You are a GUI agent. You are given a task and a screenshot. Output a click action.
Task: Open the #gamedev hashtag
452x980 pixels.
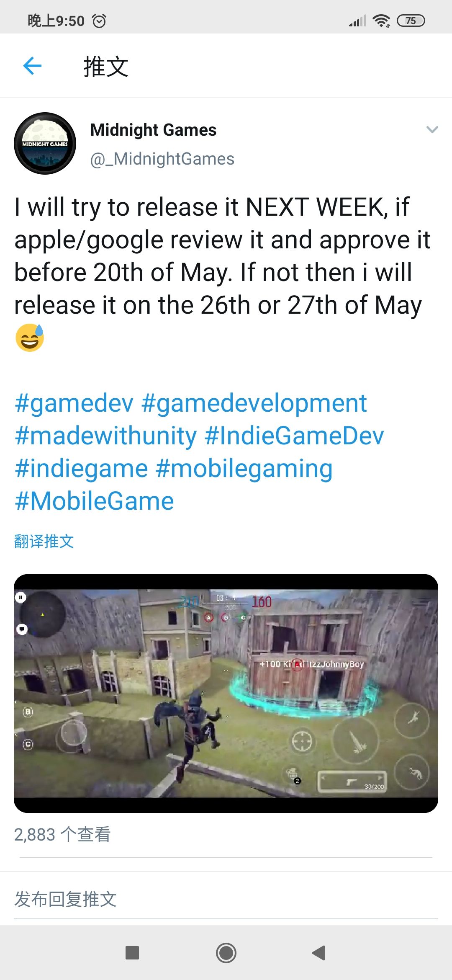coord(74,403)
